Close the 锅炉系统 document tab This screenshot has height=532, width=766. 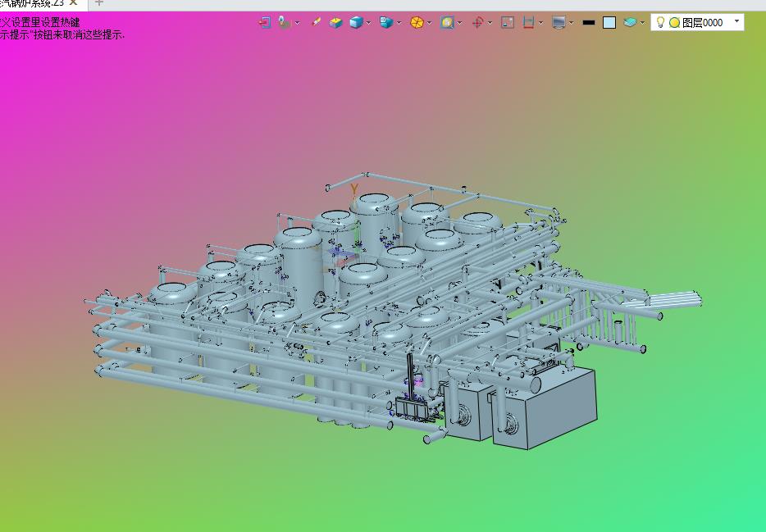click(73, 3)
